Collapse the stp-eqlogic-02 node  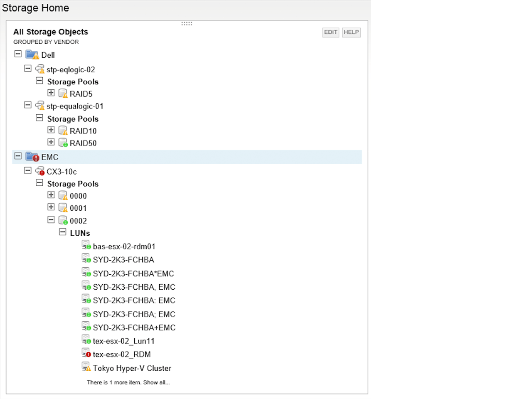pos(28,68)
